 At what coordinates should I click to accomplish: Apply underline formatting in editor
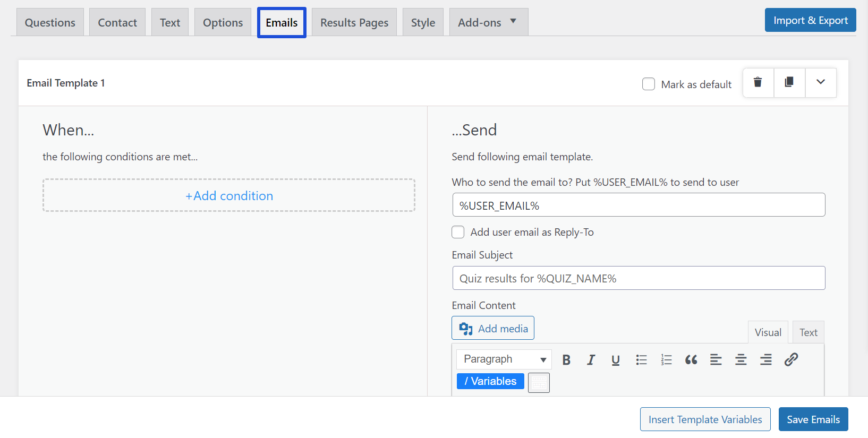click(x=616, y=360)
